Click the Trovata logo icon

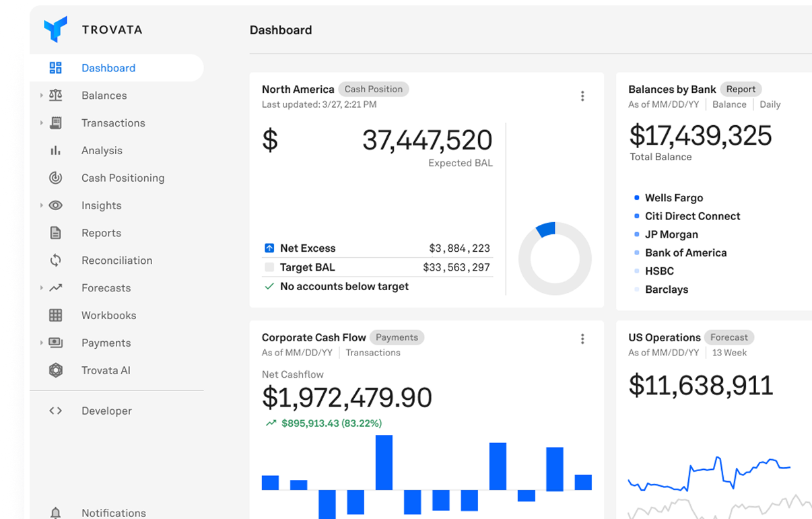pyautogui.click(x=57, y=29)
